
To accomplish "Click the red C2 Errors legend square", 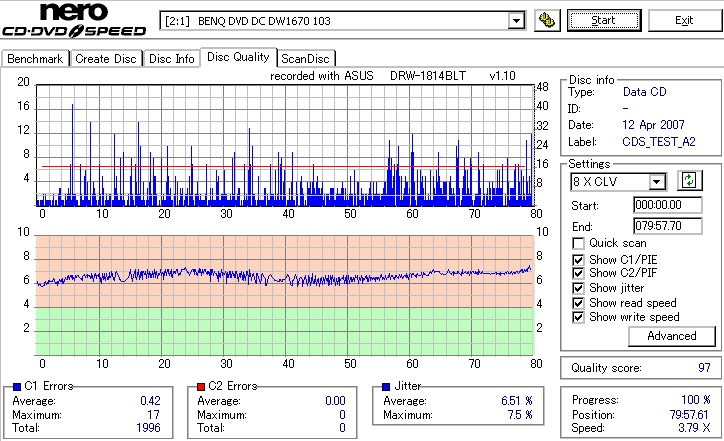I will (201, 387).
